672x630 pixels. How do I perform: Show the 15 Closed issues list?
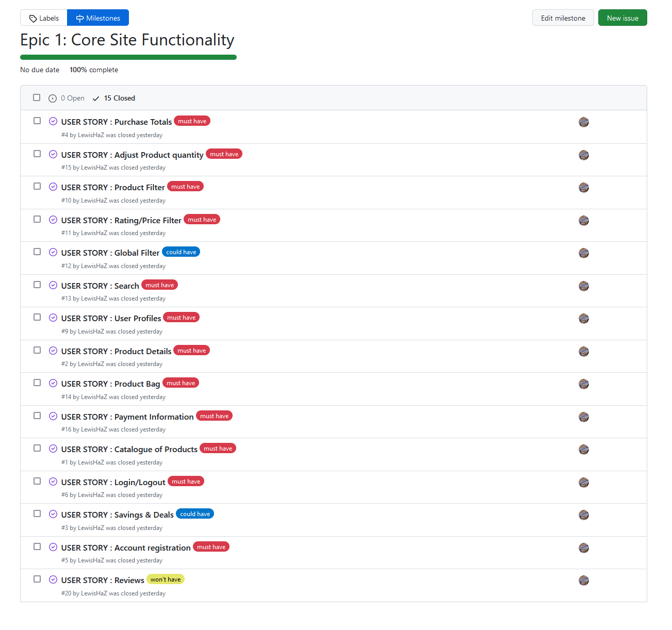[114, 98]
